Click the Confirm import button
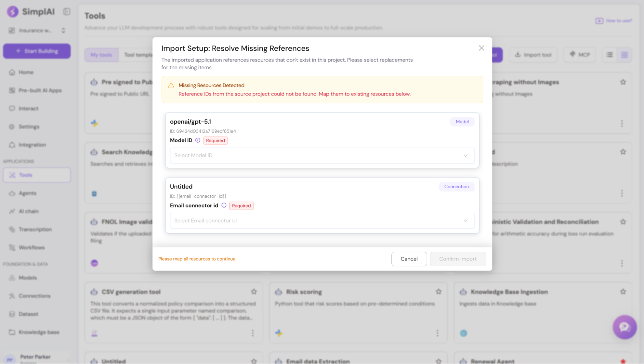This screenshot has height=364, width=644. tap(458, 259)
